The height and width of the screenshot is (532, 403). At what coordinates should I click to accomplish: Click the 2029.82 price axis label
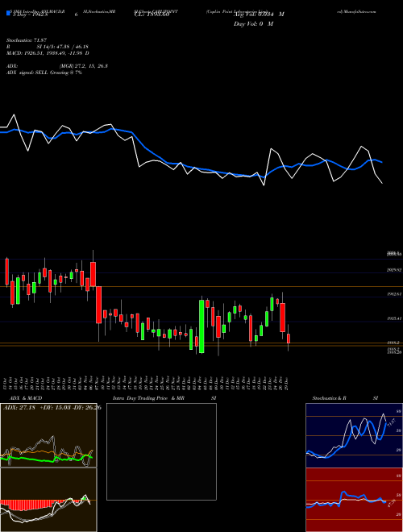coord(394,270)
